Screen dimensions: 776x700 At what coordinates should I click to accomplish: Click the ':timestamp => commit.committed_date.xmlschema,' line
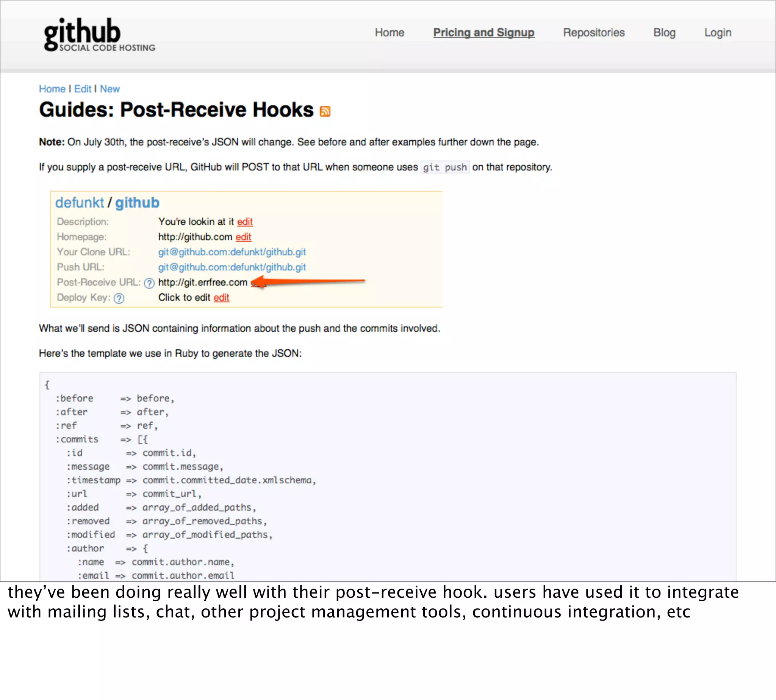(191, 480)
